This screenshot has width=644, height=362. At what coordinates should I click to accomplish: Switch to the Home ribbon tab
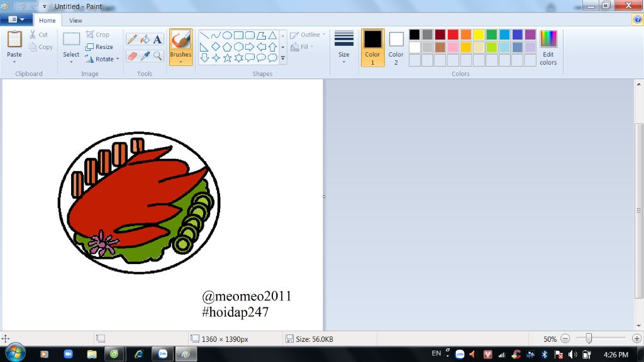click(x=47, y=21)
